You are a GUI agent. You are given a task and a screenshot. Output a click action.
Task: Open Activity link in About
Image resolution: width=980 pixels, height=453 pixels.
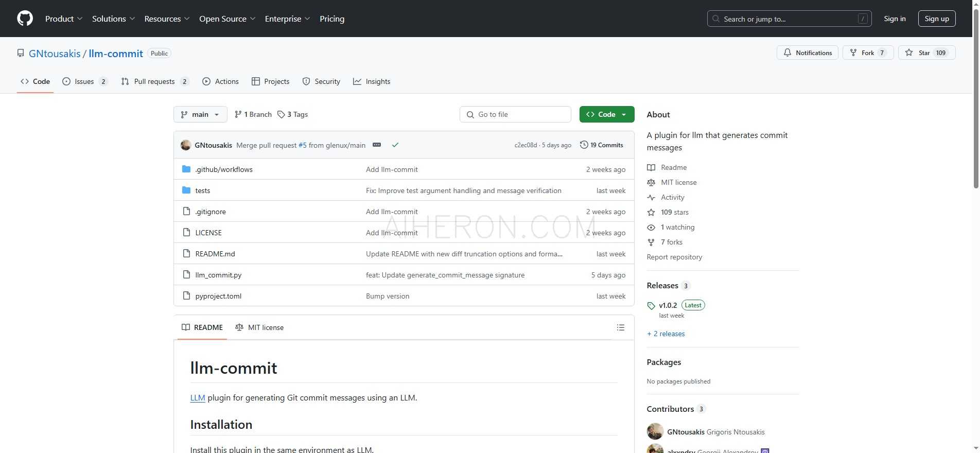pos(666,197)
